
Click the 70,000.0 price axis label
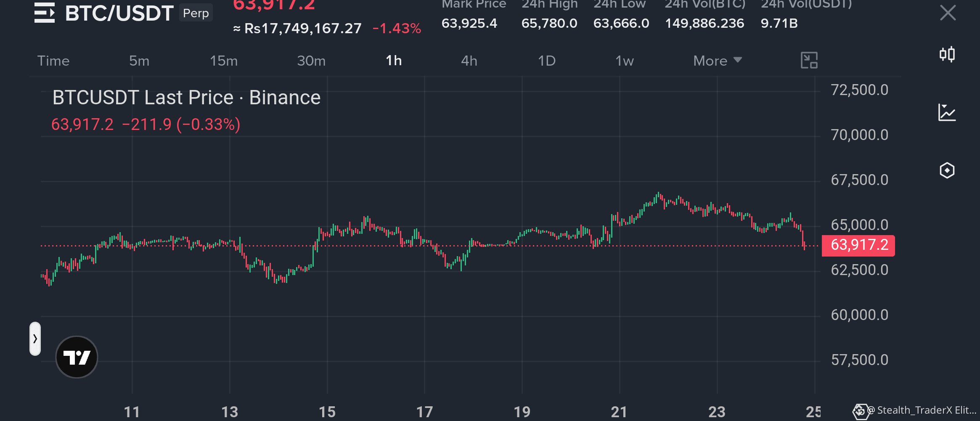[x=860, y=135]
